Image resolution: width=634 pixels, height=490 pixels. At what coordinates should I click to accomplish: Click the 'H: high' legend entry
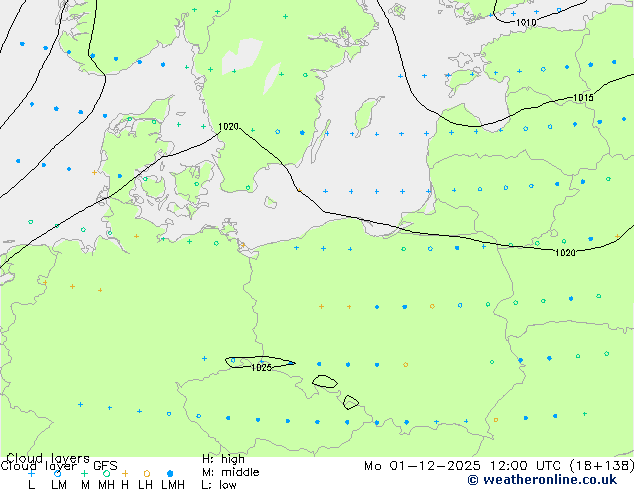(x=223, y=459)
